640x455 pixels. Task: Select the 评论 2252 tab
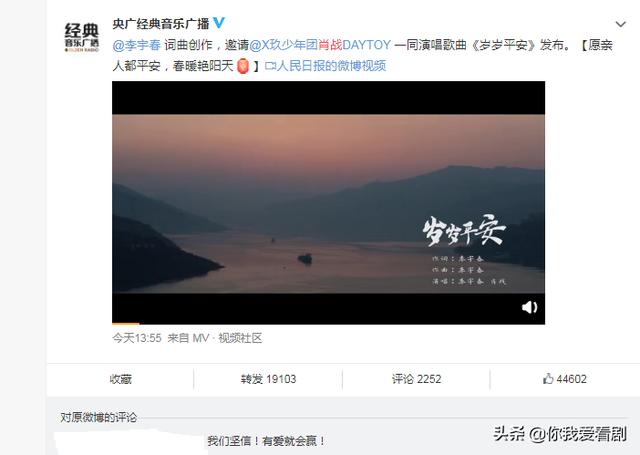click(416, 379)
